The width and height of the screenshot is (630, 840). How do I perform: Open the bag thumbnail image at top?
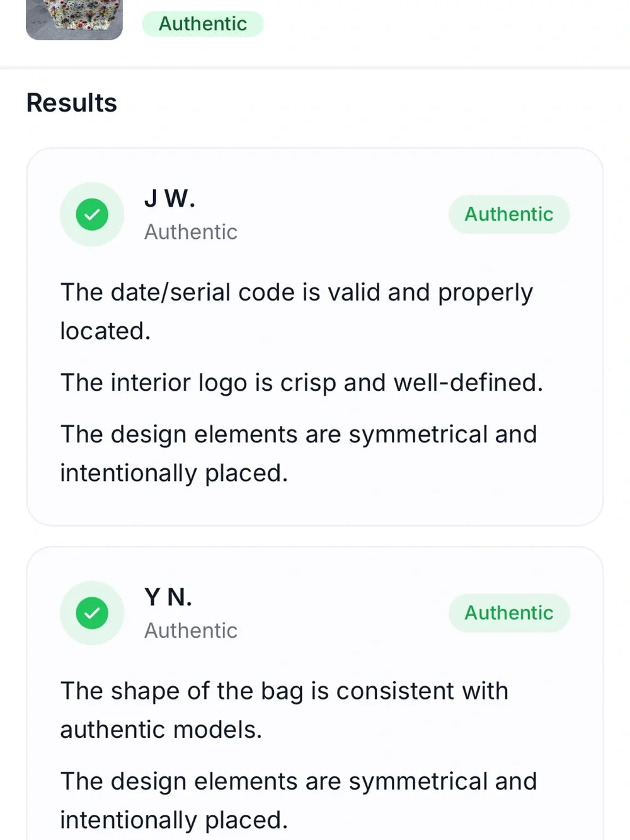[x=74, y=20]
